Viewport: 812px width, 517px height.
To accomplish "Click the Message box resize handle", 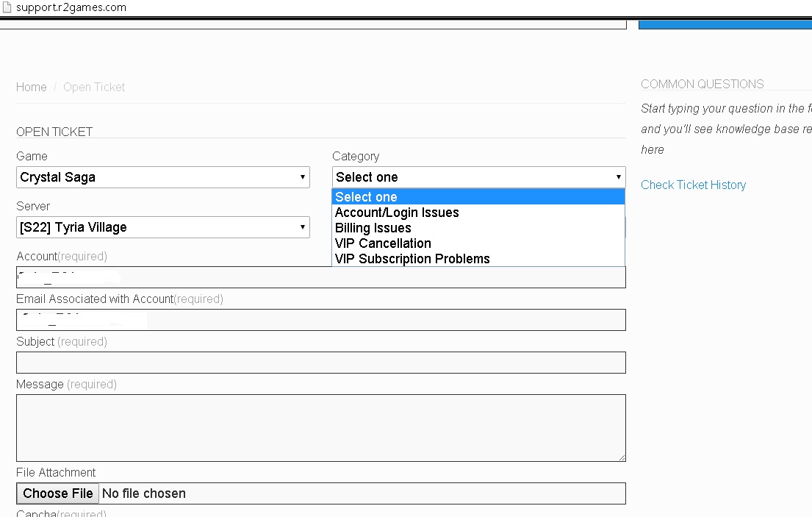I will (x=622, y=457).
